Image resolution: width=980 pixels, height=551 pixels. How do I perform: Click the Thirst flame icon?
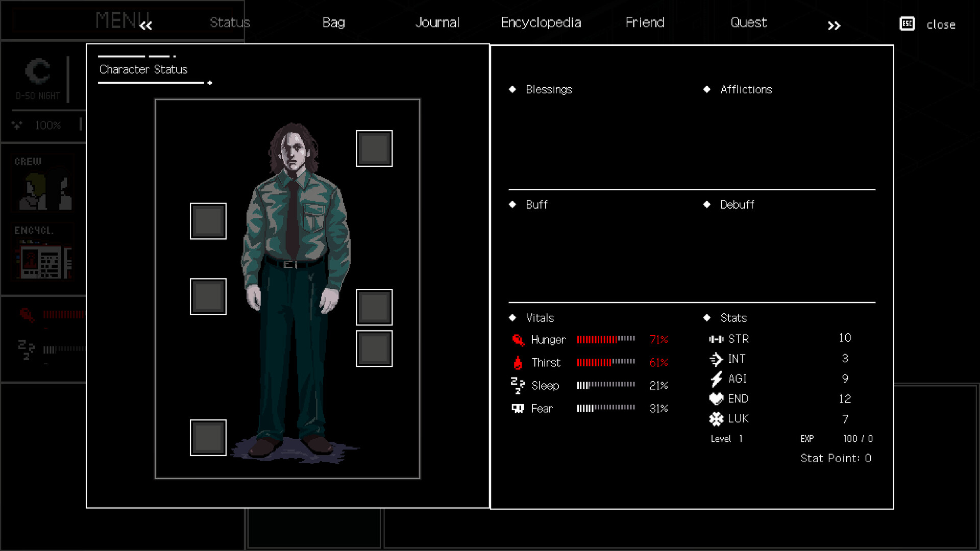[519, 363]
